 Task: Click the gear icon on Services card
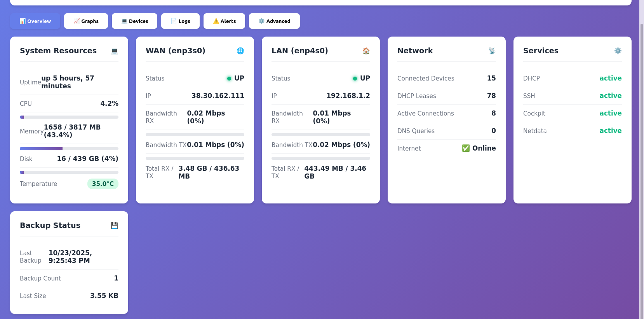[x=618, y=51]
